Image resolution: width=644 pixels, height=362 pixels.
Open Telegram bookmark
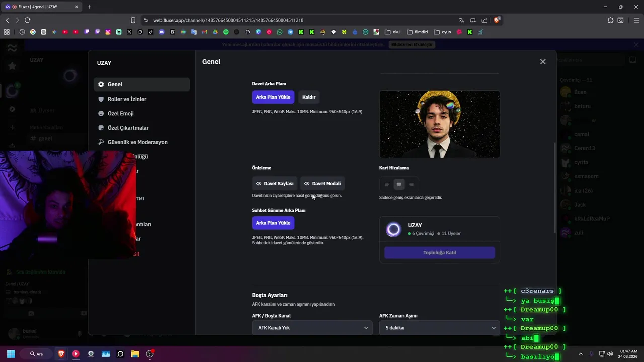[x=290, y=32]
